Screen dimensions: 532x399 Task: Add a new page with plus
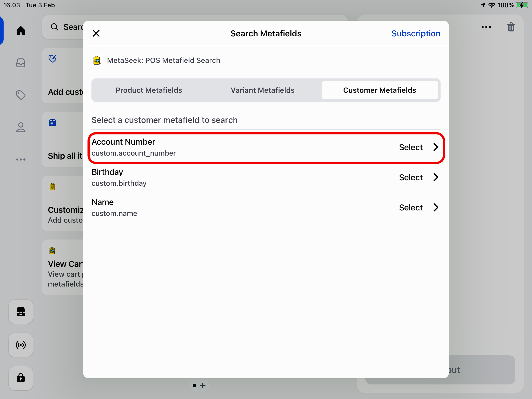coord(203,385)
